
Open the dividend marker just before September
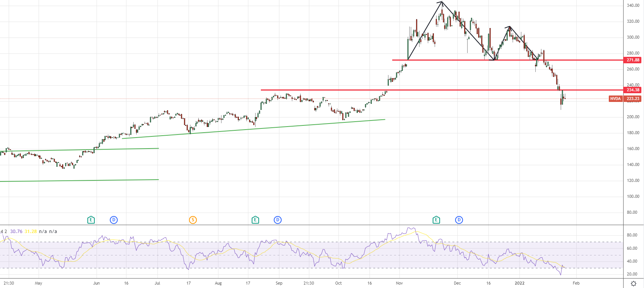tap(278, 220)
